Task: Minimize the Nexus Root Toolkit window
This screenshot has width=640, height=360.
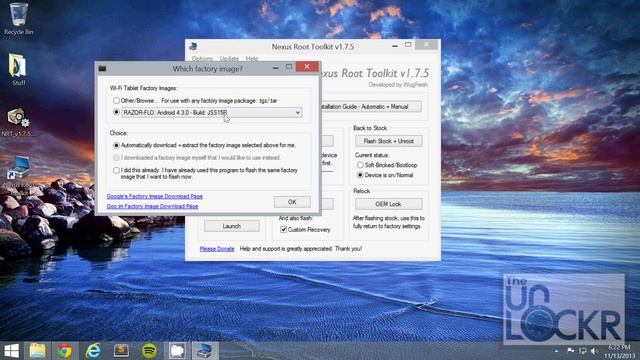Action: pos(394,46)
